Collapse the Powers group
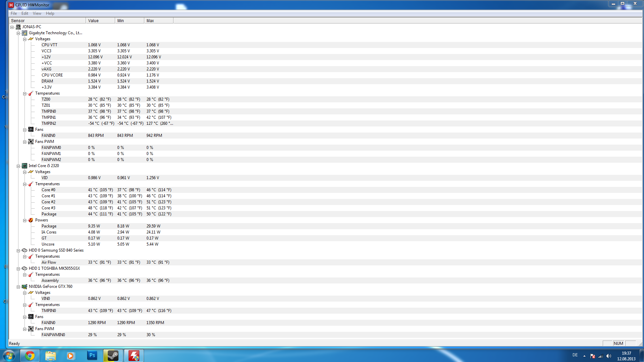Image resolution: width=644 pixels, height=362 pixels. [25, 220]
